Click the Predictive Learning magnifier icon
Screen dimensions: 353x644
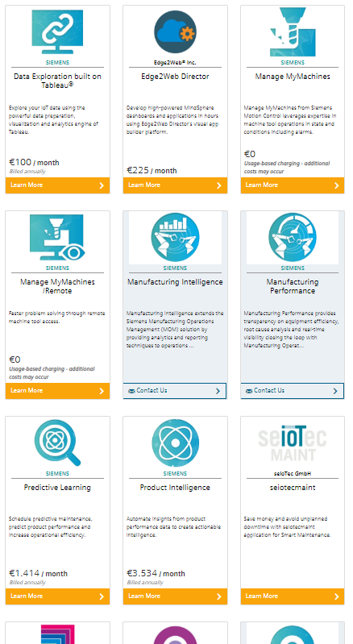coord(57,443)
